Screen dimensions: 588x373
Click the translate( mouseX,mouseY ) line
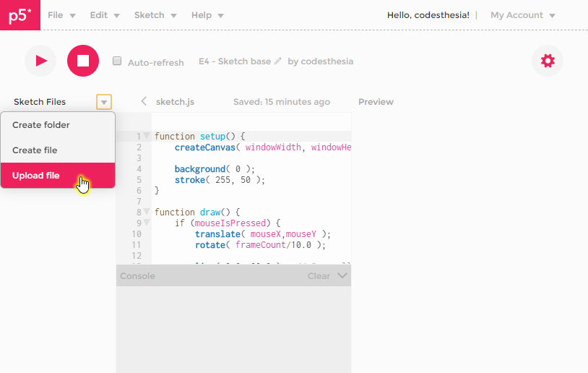(x=263, y=234)
